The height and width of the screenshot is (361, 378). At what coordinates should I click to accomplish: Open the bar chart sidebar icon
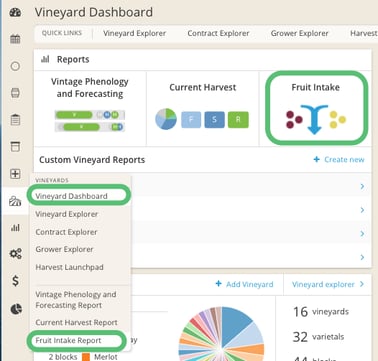point(15,228)
